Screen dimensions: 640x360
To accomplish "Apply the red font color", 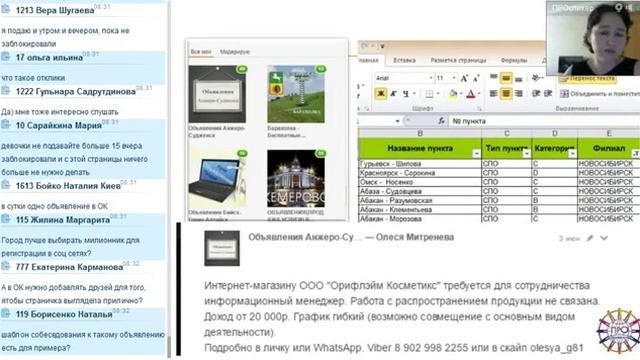I will click(x=471, y=94).
